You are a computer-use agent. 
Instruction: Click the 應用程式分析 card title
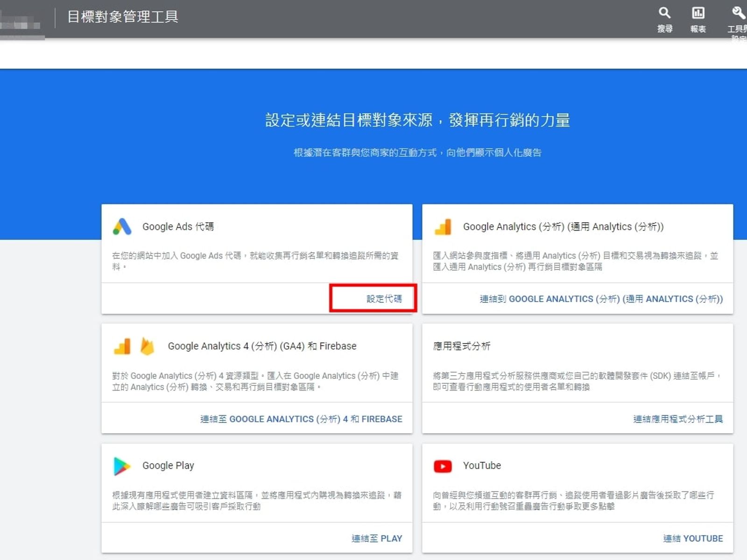pyautogui.click(x=462, y=346)
